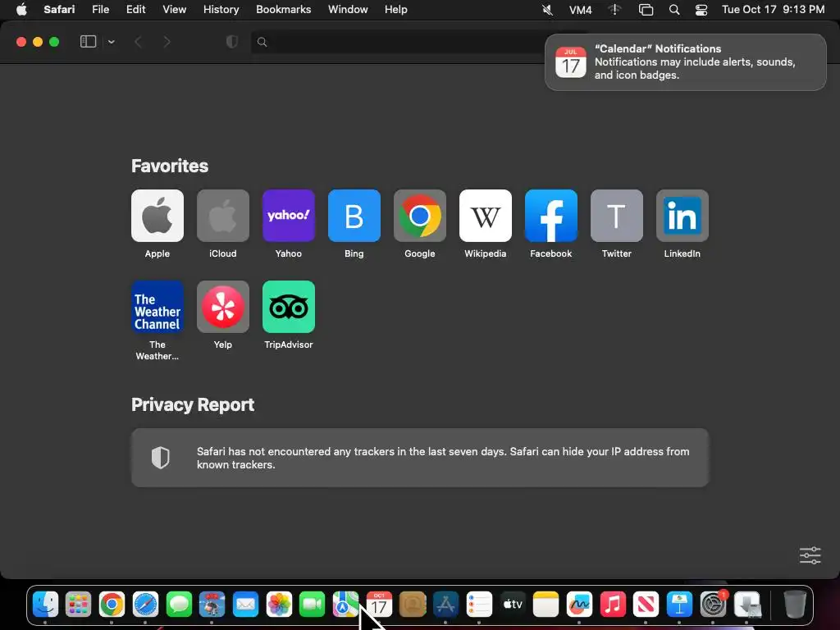The height and width of the screenshot is (630, 840).
Task: Open Music from the Dock
Action: coord(612,605)
